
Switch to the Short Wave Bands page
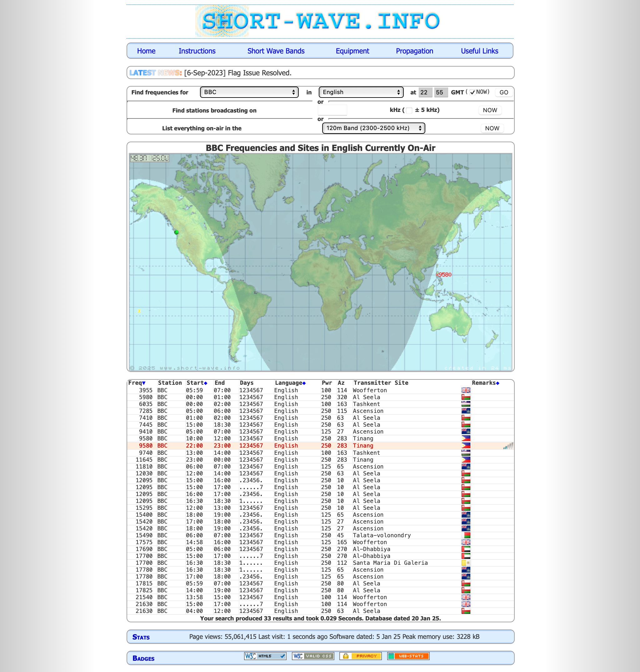[x=275, y=51]
